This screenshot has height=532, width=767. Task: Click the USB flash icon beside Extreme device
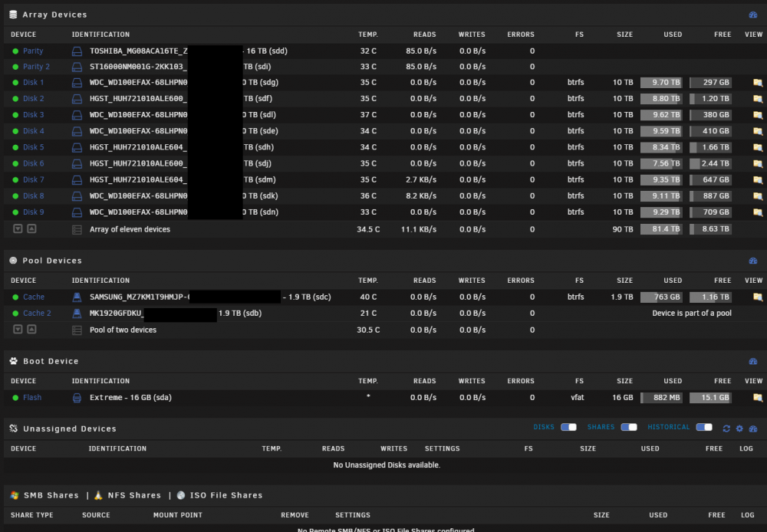pyautogui.click(x=77, y=398)
